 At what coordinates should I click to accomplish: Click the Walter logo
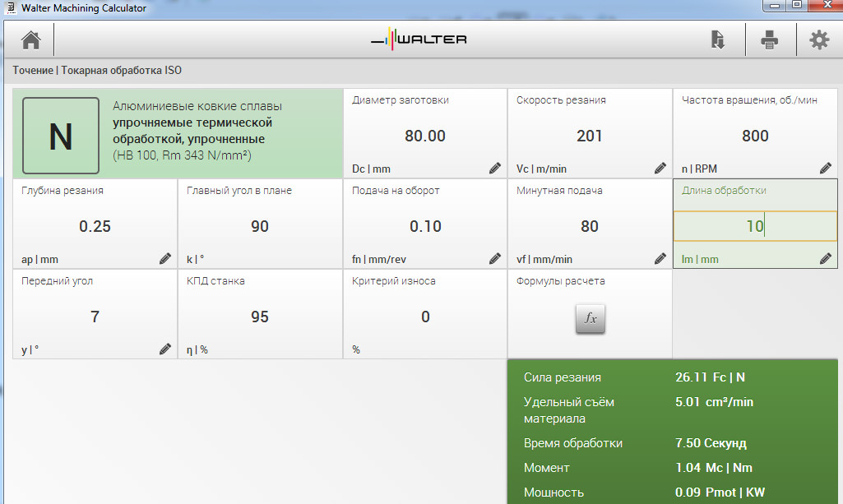click(x=419, y=39)
